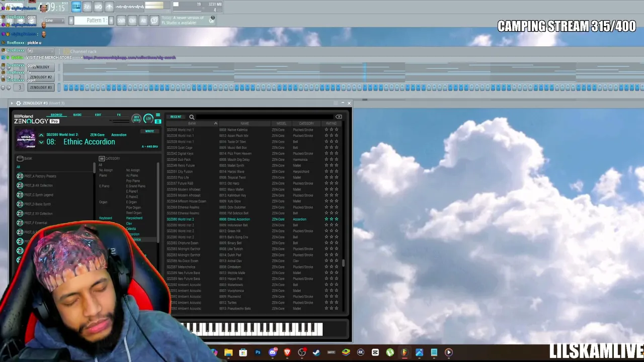Toggle the Alt key button
The image size is (644, 362).
click(143, 21)
